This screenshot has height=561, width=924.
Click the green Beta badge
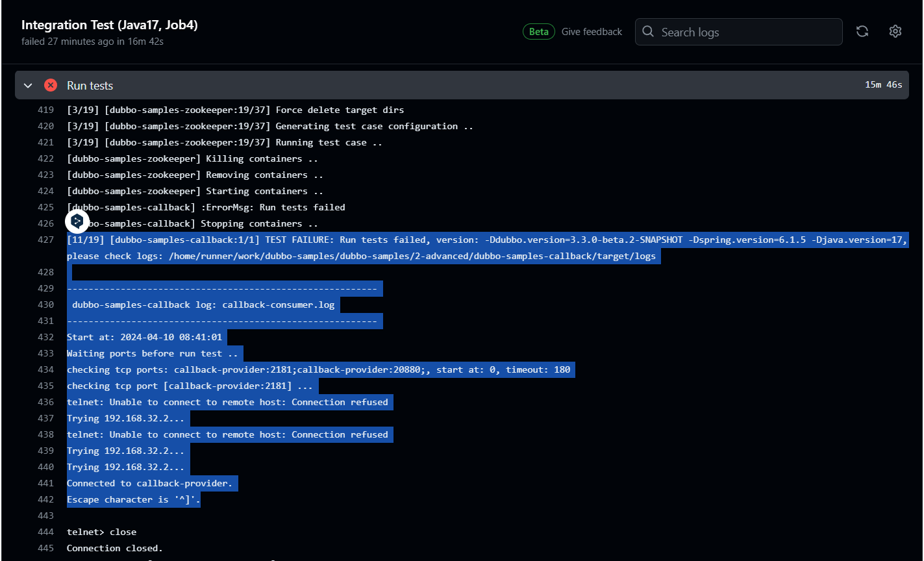click(538, 32)
